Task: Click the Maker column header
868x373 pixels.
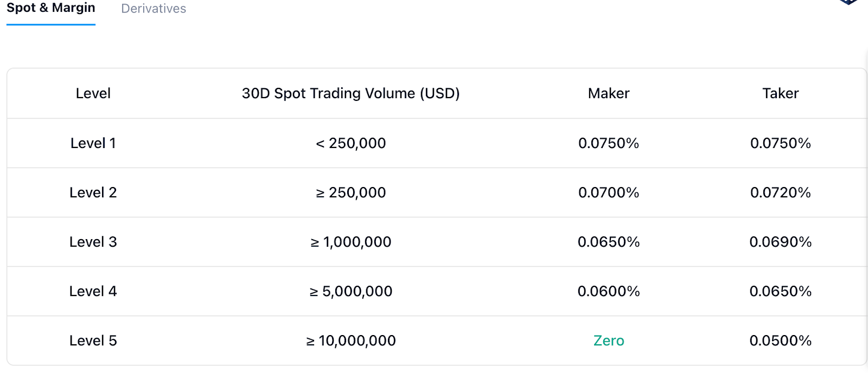Action: [609, 93]
